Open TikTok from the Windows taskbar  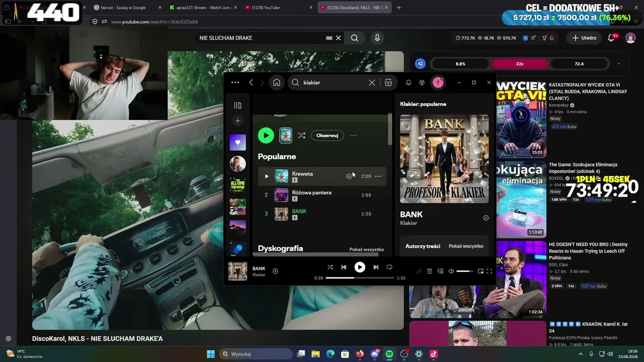(x=434, y=354)
